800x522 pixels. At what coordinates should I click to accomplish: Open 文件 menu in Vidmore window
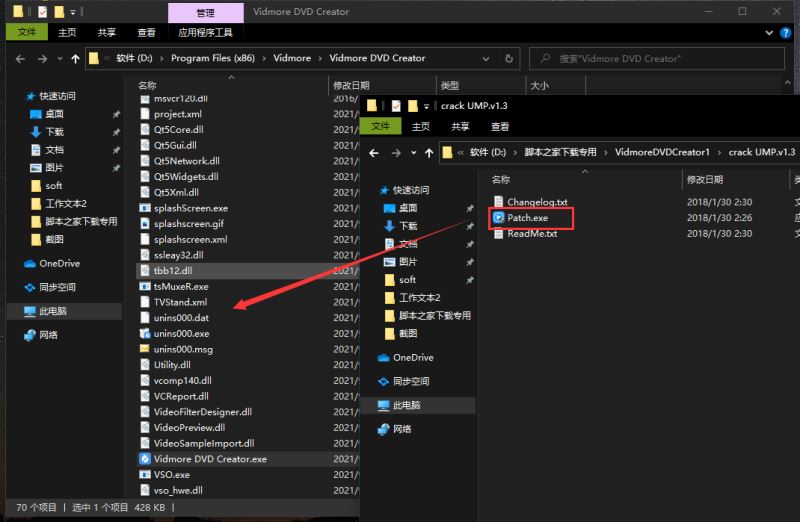pyautogui.click(x=27, y=32)
